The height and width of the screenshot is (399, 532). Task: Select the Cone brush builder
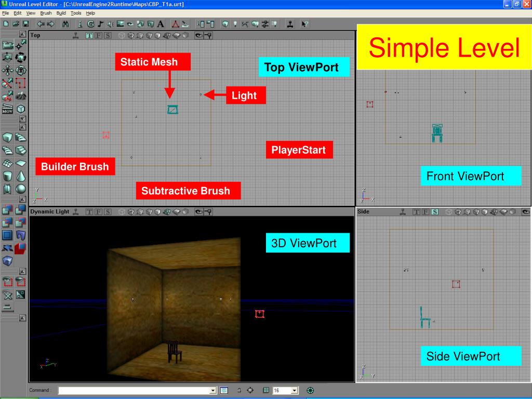[x=21, y=176]
